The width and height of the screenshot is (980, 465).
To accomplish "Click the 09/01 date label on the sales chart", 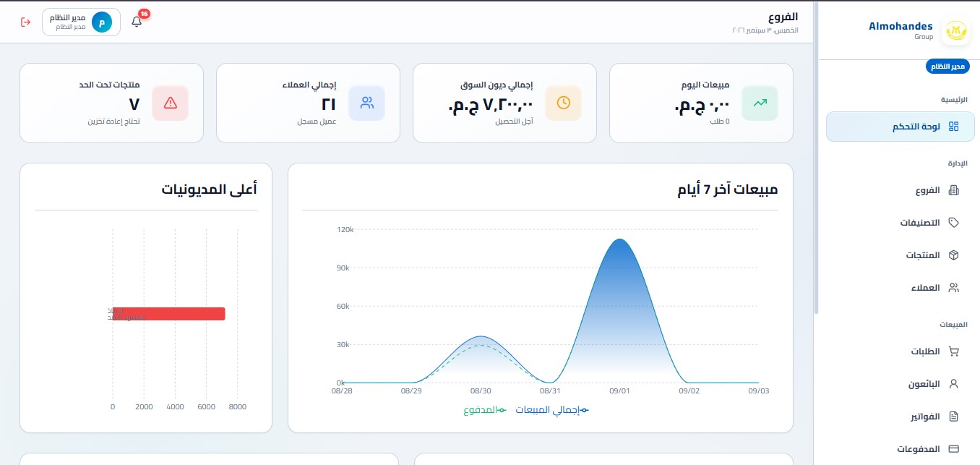I will (x=619, y=391).
